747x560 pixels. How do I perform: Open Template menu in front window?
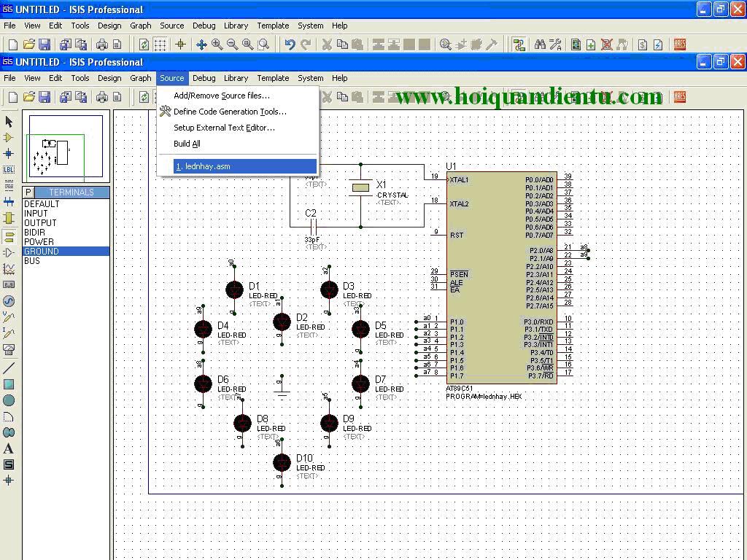[273, 78]
